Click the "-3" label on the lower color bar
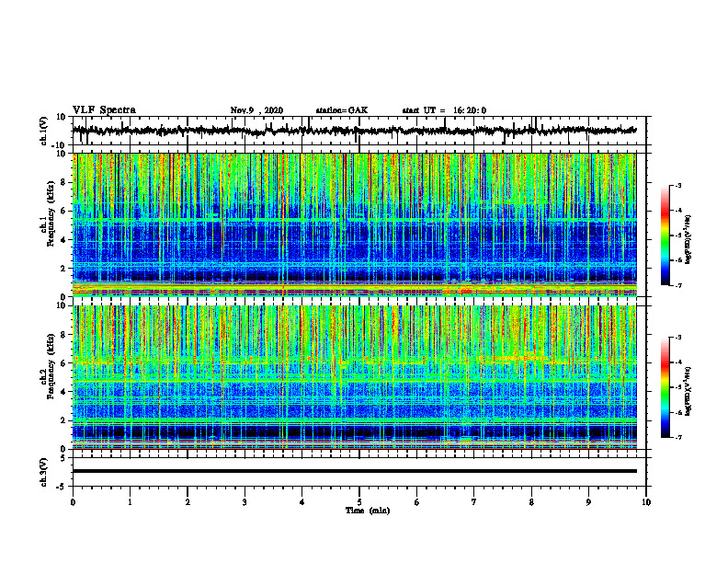The height and width of the screenshot is (563, 728). (677, 338)
